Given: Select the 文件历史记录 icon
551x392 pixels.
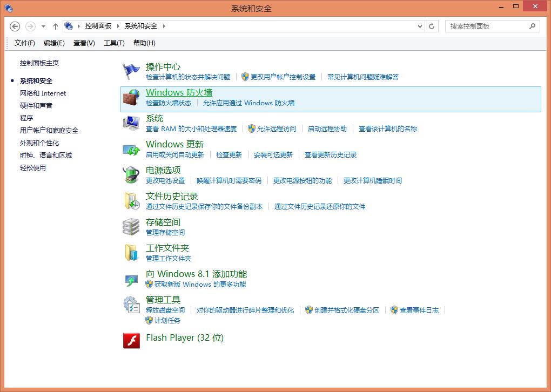Looking at the screenshot, I should pos(131,200).
